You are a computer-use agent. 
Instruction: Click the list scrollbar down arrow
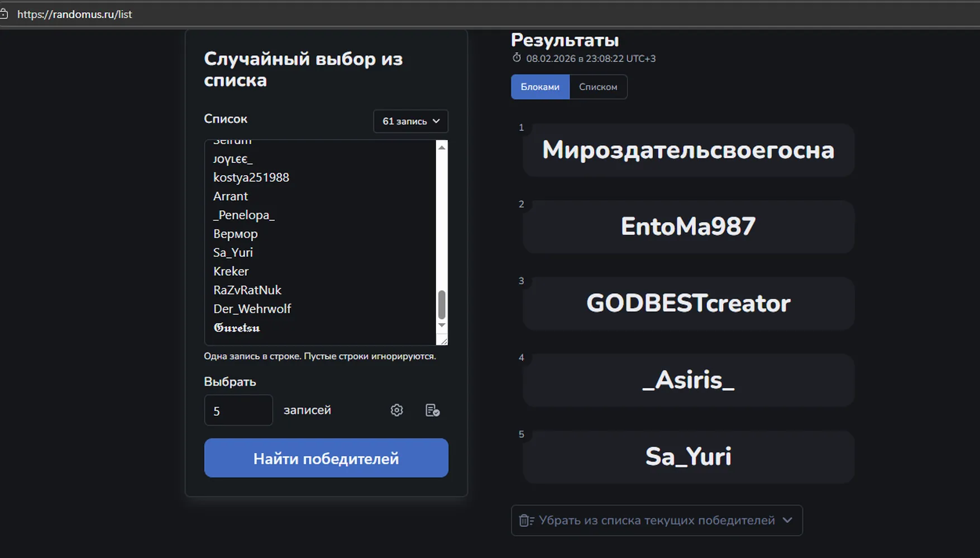click(442, 325)
